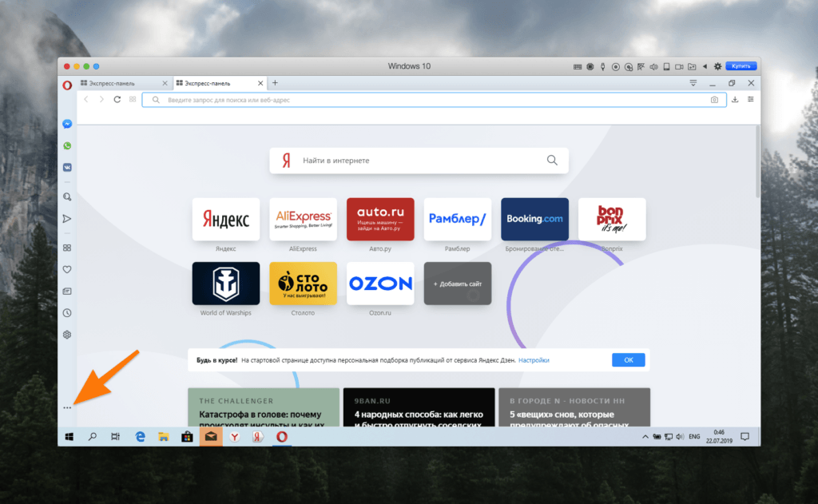Open the Ozon.ru speed dial tile

[380, 284]
